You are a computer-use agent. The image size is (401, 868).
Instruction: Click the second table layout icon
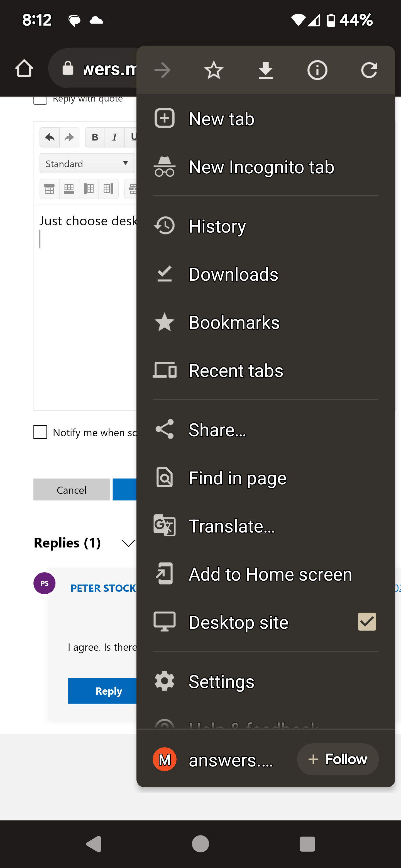click(69, 189)
